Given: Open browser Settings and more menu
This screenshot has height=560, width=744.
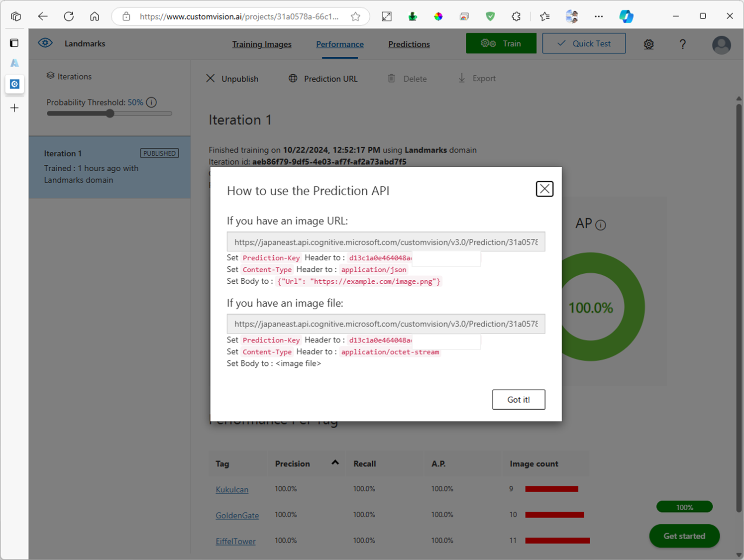Looking at the screenshot, I should [599, 16].
